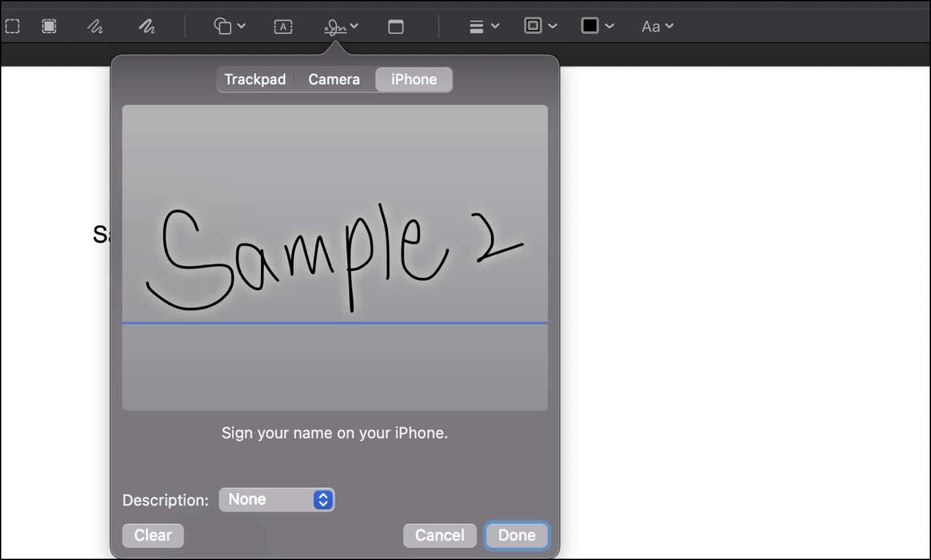Click the 'Sign your name on your iPhone.' text
This screenshot has width=931, height=560.
(334, 433)
